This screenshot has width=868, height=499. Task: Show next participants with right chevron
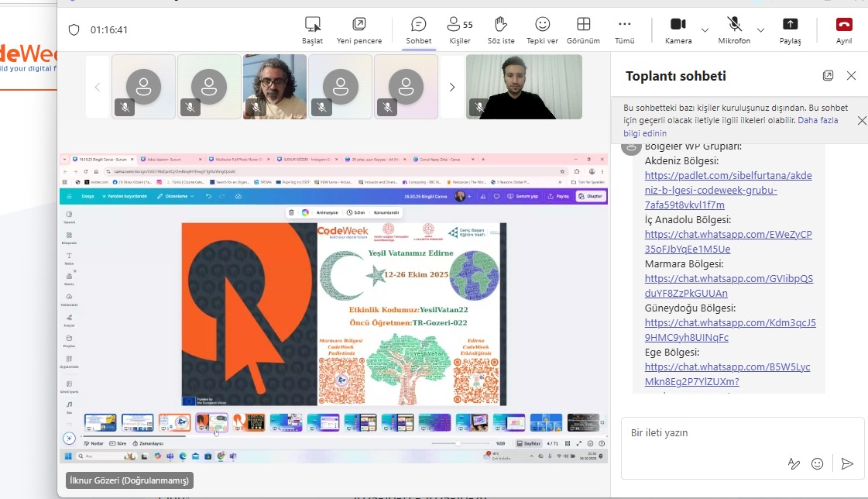[x=451, y=87]
